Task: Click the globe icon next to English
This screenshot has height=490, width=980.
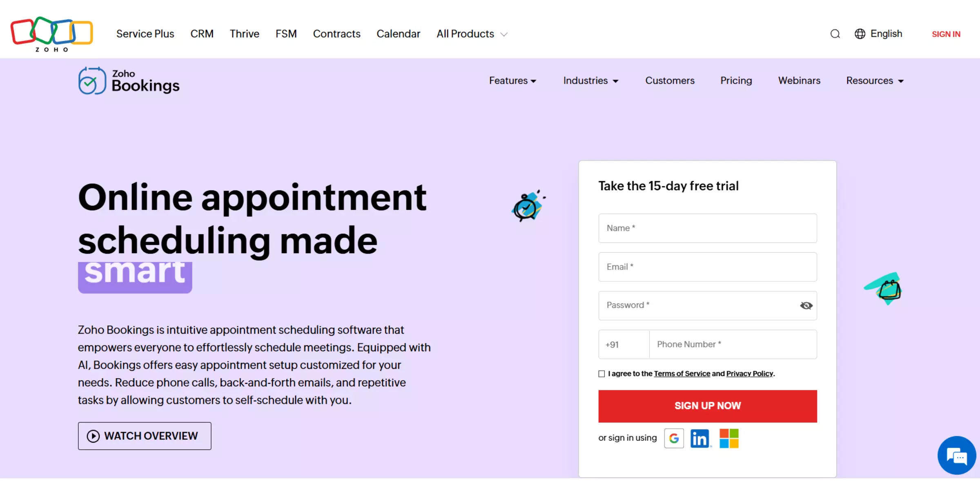Action: [x=860, y=34]
